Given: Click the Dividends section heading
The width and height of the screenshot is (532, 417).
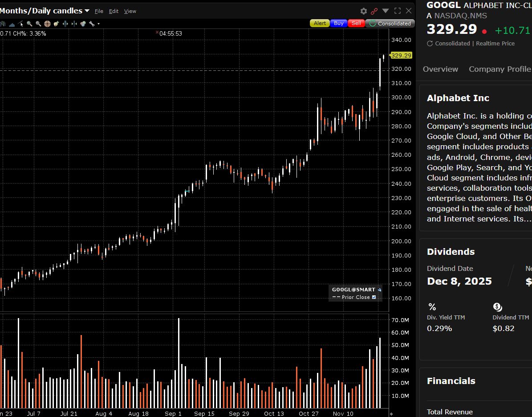Looking at the screenshot, I should pyautogui.click(x=451, y=252).
